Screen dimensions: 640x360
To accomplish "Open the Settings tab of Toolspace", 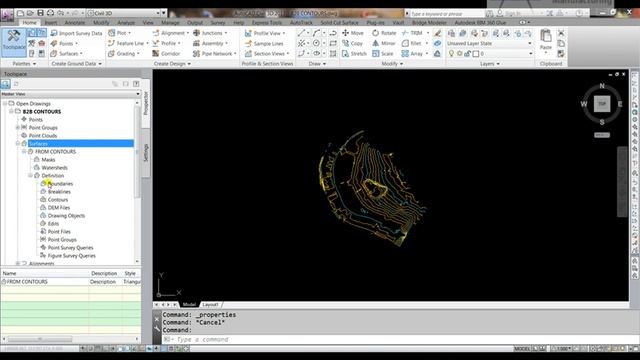I will click(x=146, y=153).
